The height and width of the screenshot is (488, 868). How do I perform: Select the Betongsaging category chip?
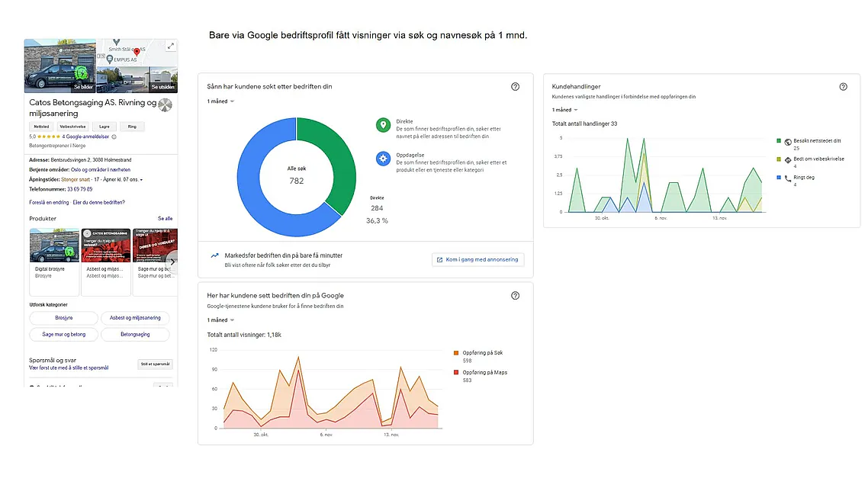135,335
